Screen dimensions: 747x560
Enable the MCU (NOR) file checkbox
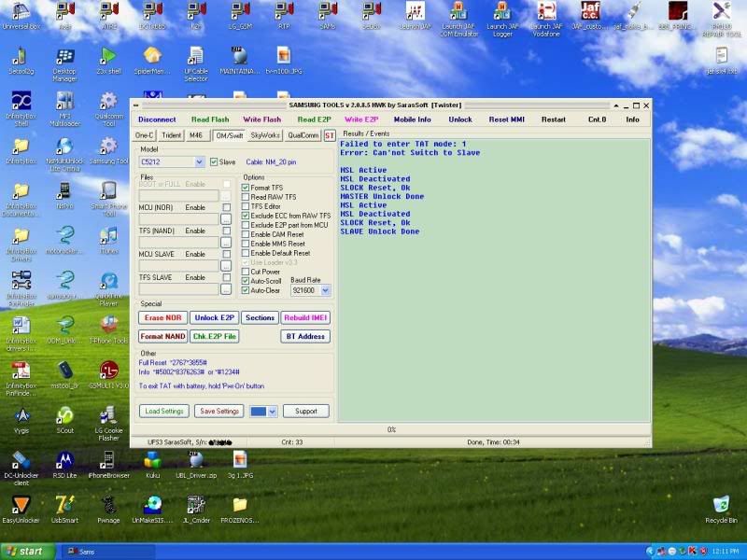(x=226, y=207)
